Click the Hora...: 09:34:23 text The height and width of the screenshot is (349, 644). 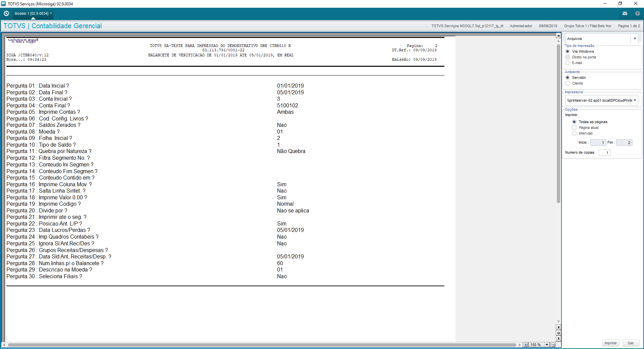tap(26, 59)
